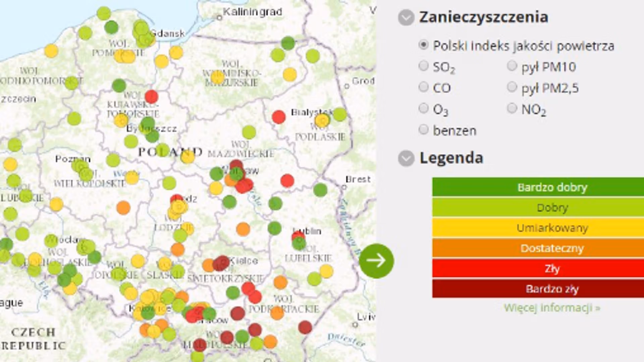Pick the pył PM2,5 radio button
This screenshot has width=644, height=362.
point(512,87)
